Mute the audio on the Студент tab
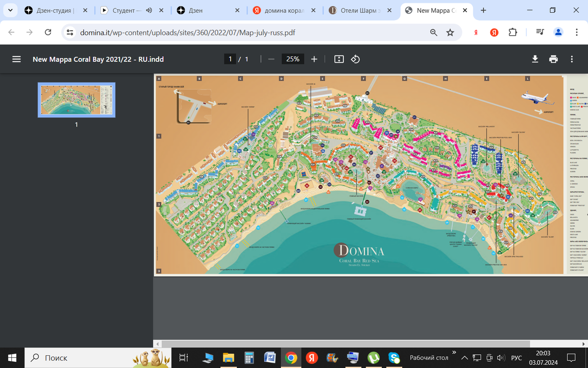 [149, 10]
